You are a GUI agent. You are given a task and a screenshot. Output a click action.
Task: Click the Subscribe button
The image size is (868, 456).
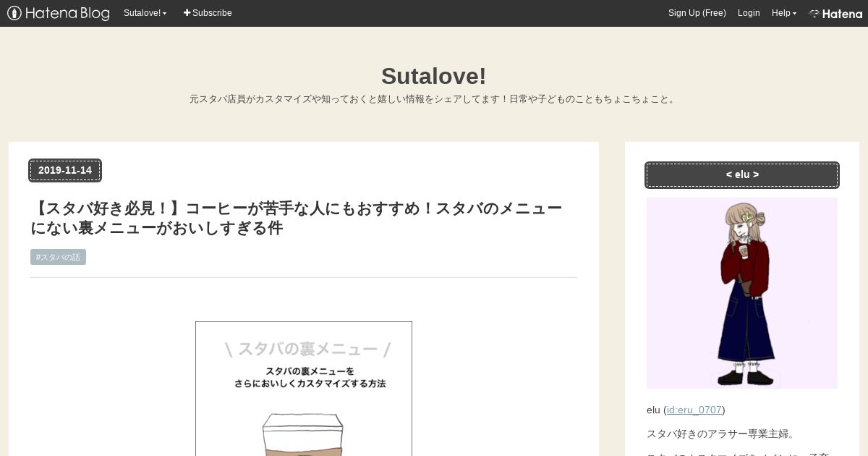click(x=208, y=13)
